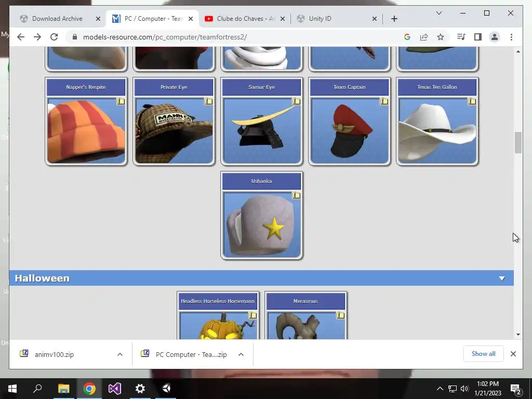Open Windows taskbar search
The height and width of the screenshot is (399, 532).
pos(37,389)
